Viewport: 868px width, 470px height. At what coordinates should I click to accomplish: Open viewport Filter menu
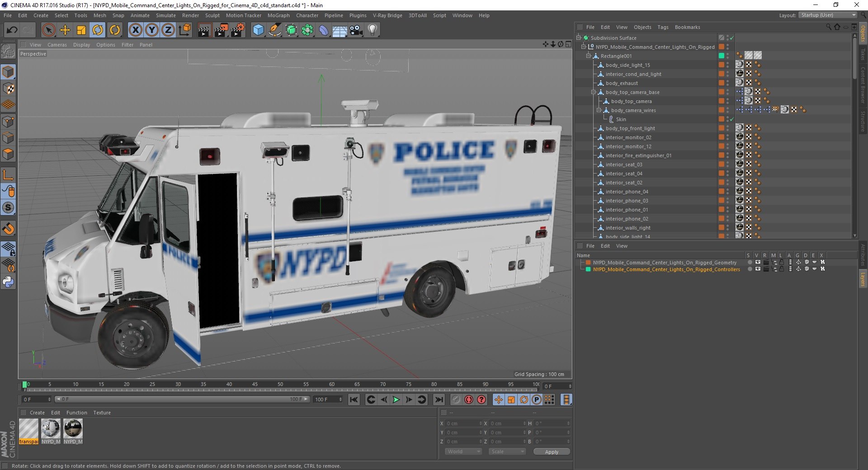click(x=127, y=45)
